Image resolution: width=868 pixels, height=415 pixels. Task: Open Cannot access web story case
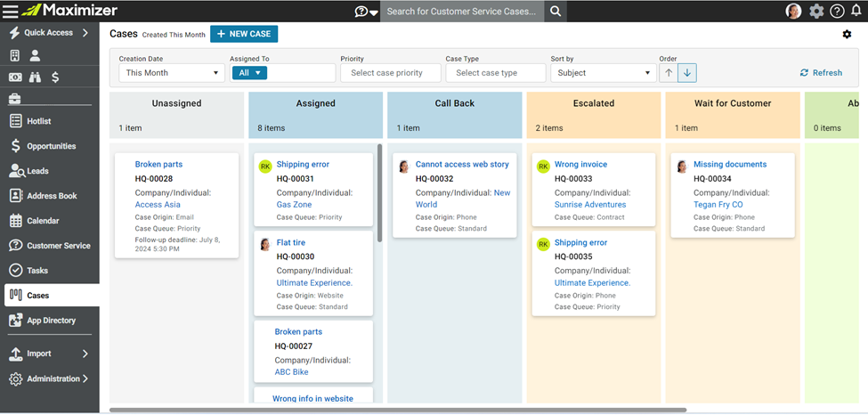tap(462, 165)
